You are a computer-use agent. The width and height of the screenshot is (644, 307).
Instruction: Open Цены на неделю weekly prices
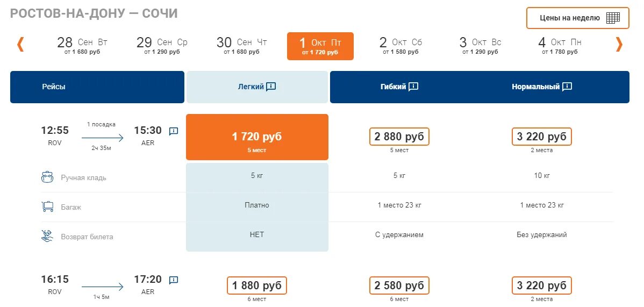click(x=577, y=18)
